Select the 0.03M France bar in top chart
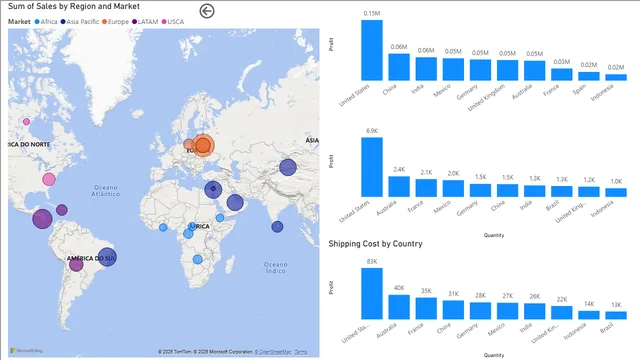The image size is (640, 360). click(x=562, y=74)
